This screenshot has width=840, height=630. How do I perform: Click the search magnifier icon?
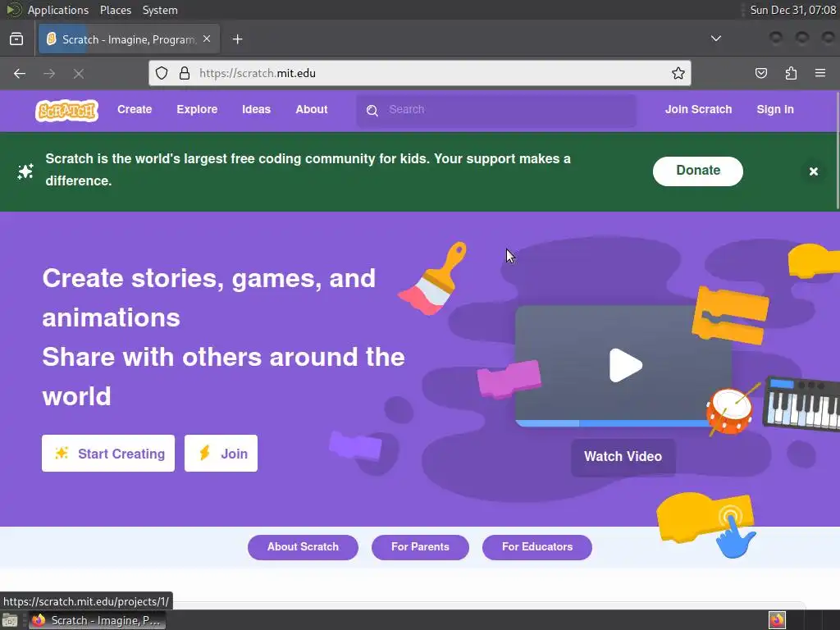(x=372, y=111)
